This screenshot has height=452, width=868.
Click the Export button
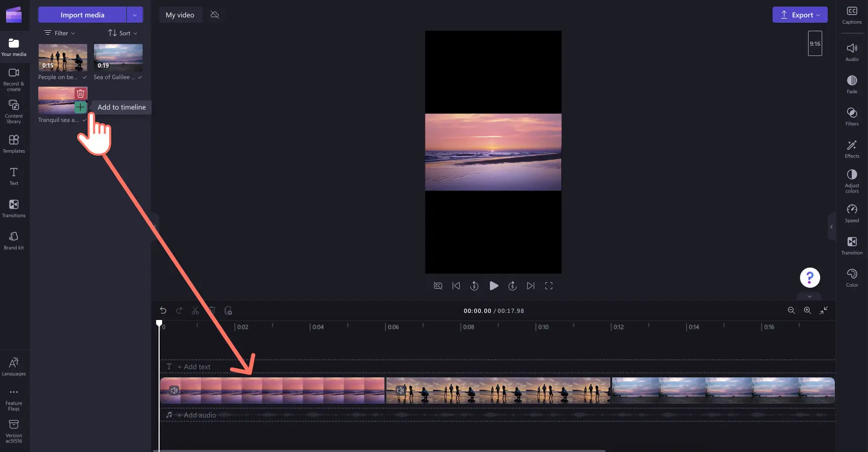800,15
